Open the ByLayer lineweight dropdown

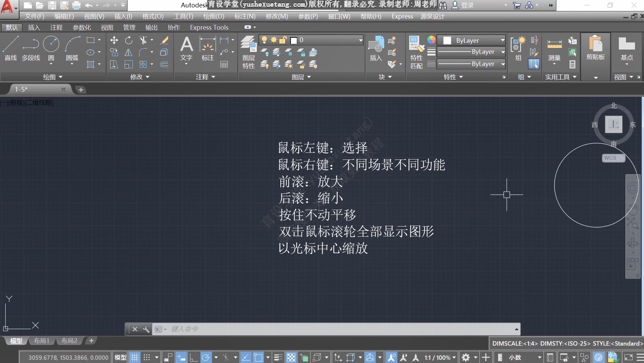pyautogui.click(x=472, y=52)
